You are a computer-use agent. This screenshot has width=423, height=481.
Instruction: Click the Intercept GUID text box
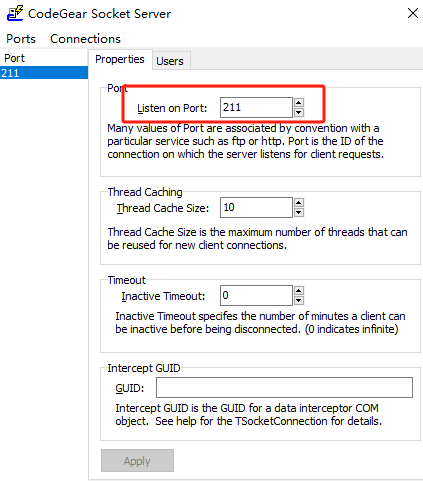pyautogui.click(x=284, y=387)
